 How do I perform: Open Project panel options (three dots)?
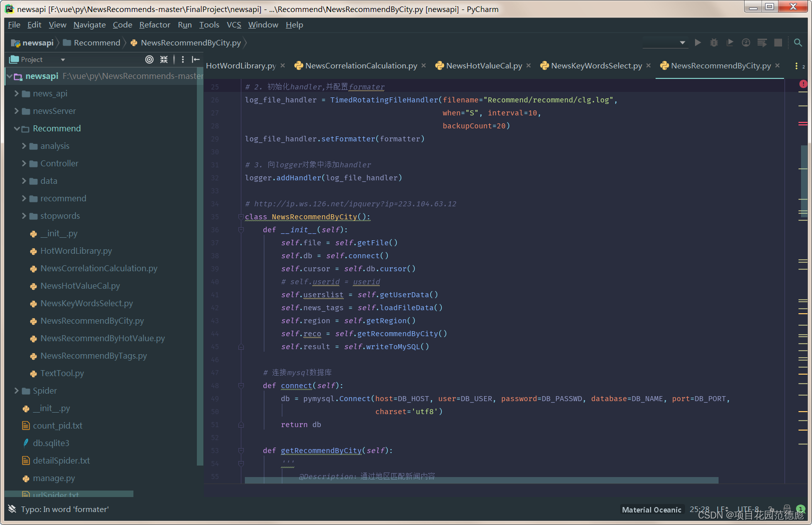[183, 59]
